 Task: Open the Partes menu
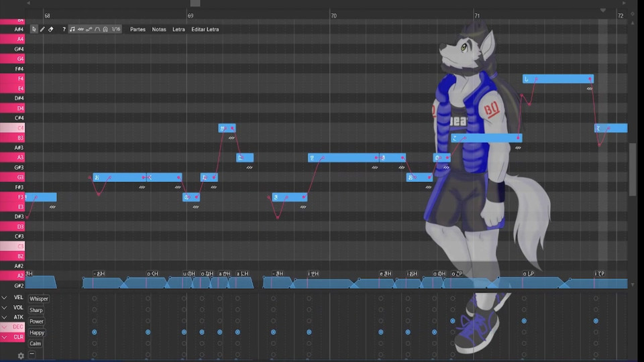pyautogui.click(x=138, y=29)
